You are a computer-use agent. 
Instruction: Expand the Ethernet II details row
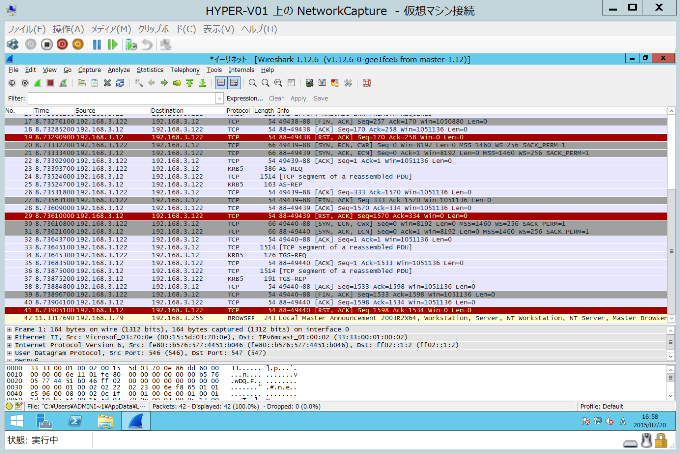[x=9, y=337]
